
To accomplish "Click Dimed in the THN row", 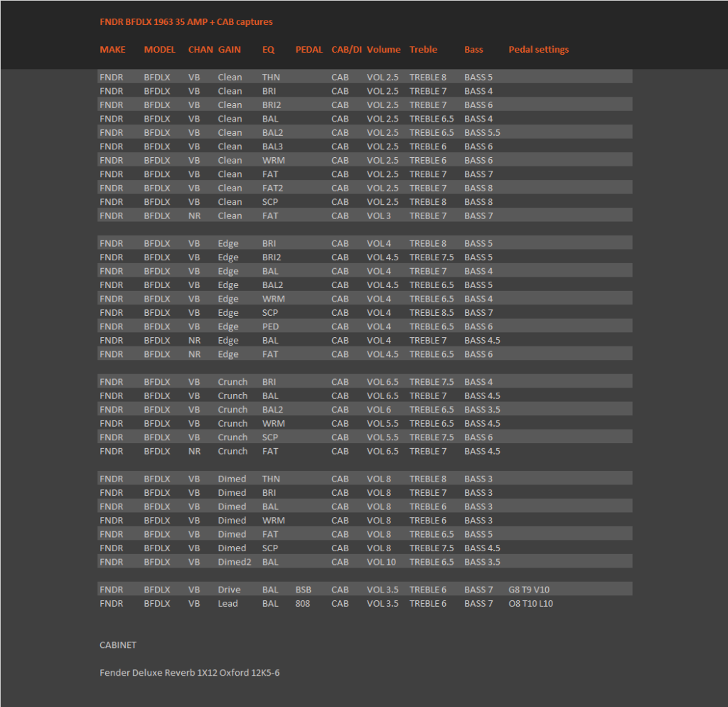I will click(x=232, y=479).
